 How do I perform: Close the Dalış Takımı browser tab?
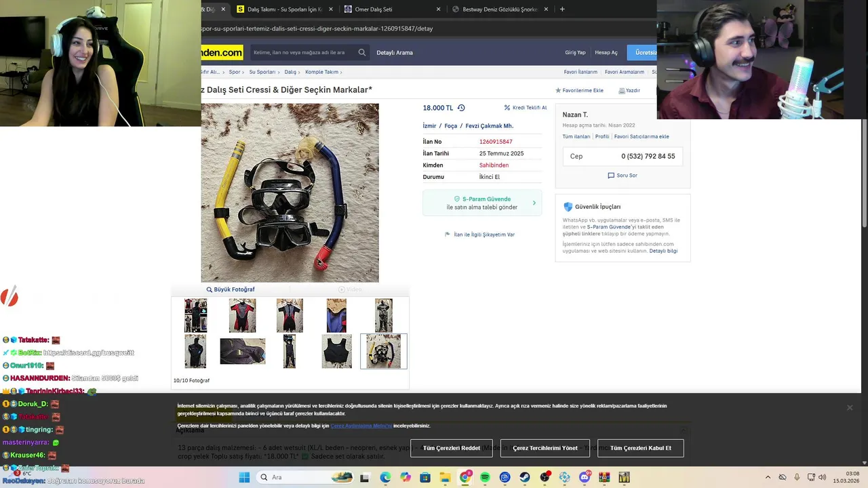tap(331, 9)
